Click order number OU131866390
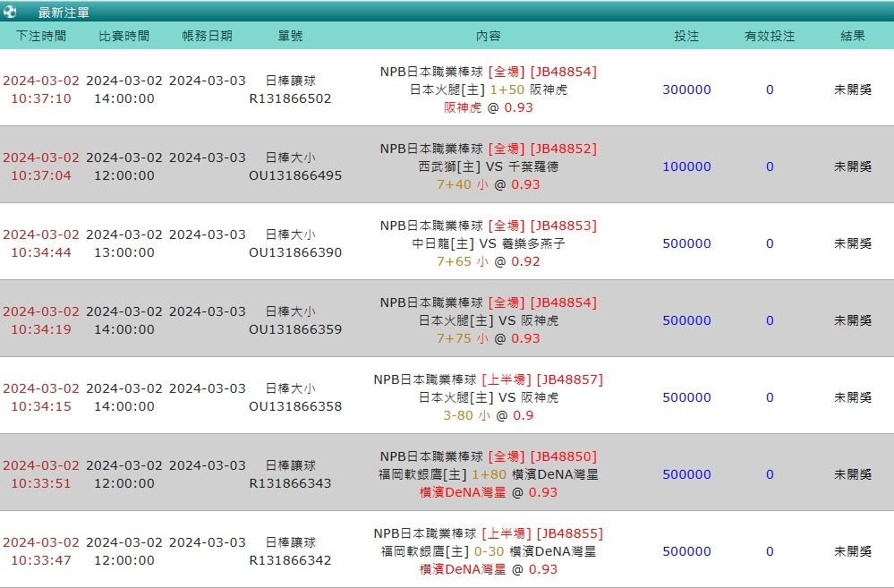Viewport: 894px width, 588px height. (x=295, y=252)
